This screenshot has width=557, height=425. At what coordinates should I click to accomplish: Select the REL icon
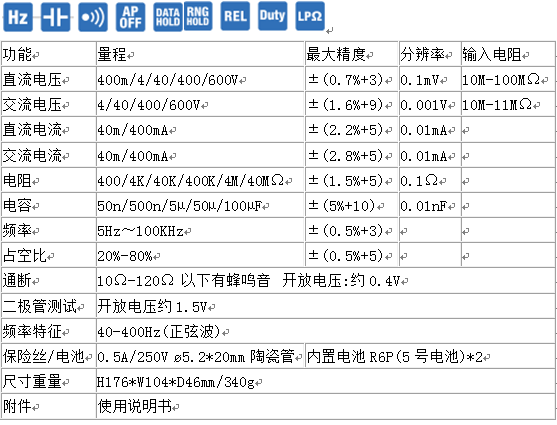(x=235, y=16)
